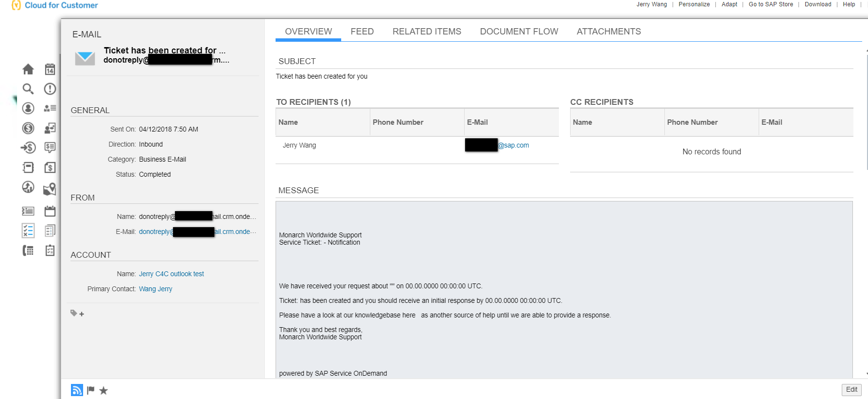
Task: Click the 'Ticket has been created for you' subject
Action: pyautogui.click(x=322, y=77)
